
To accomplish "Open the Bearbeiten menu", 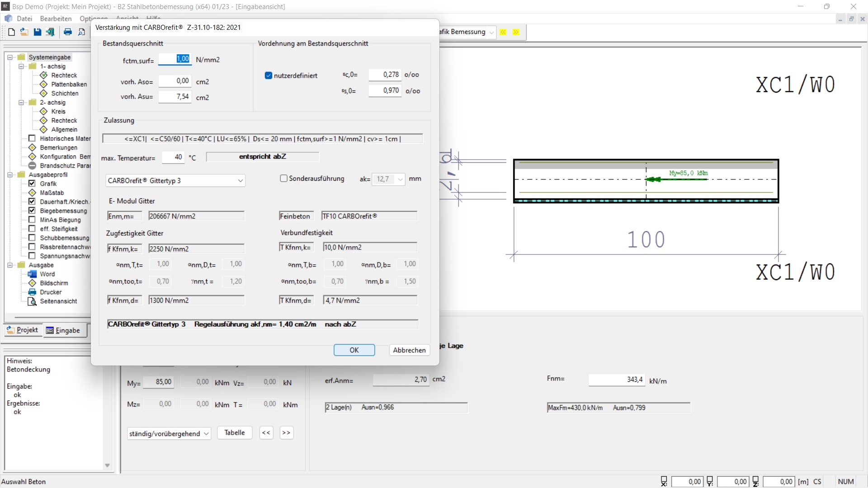I will coord(56,19).
